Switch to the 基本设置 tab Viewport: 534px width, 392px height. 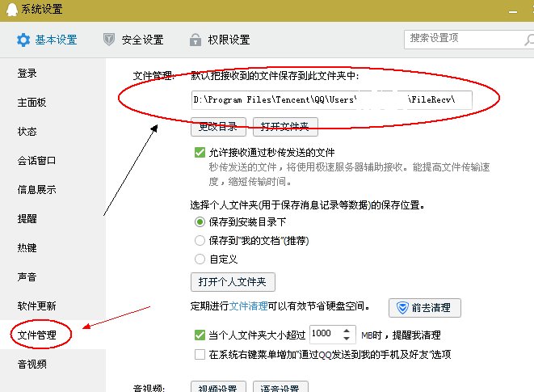tap(47, 40)
